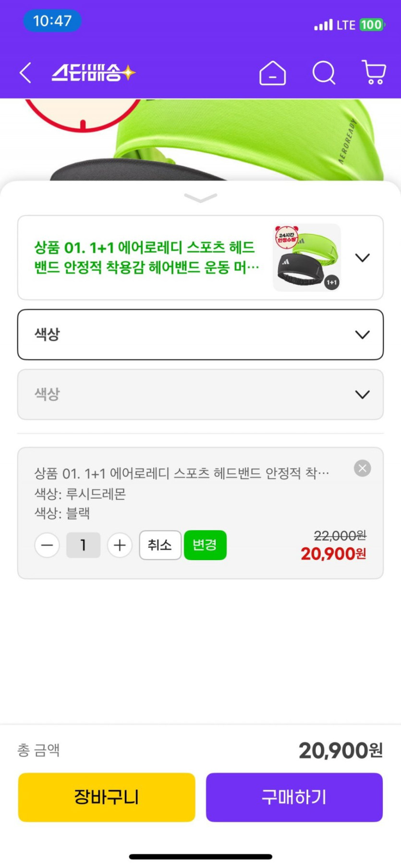Viewport: 401px width, 868px height.
Task: Tap the purple 구매하기 button
Action: pos(294,797)
